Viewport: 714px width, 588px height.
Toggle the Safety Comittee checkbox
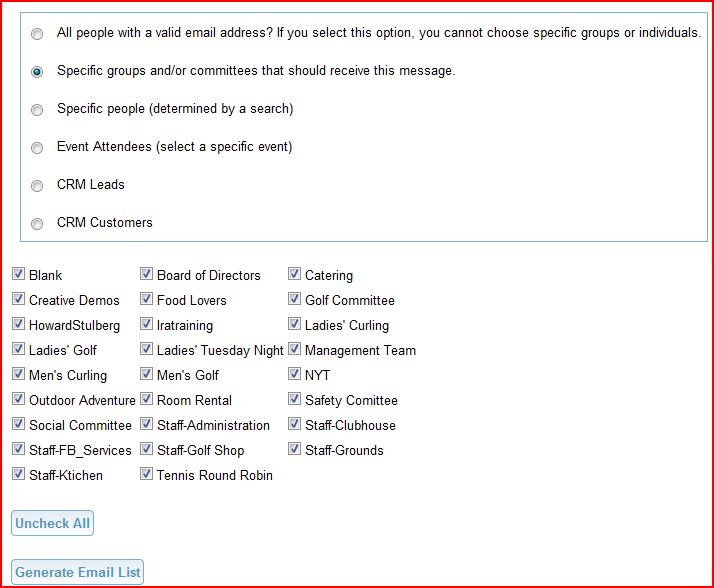coord(294,399)
